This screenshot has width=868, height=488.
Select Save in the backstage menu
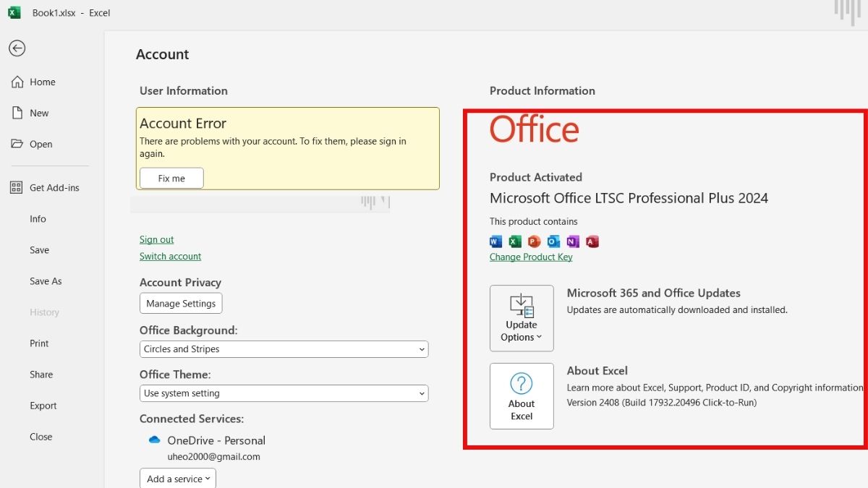tap(39, 249)
